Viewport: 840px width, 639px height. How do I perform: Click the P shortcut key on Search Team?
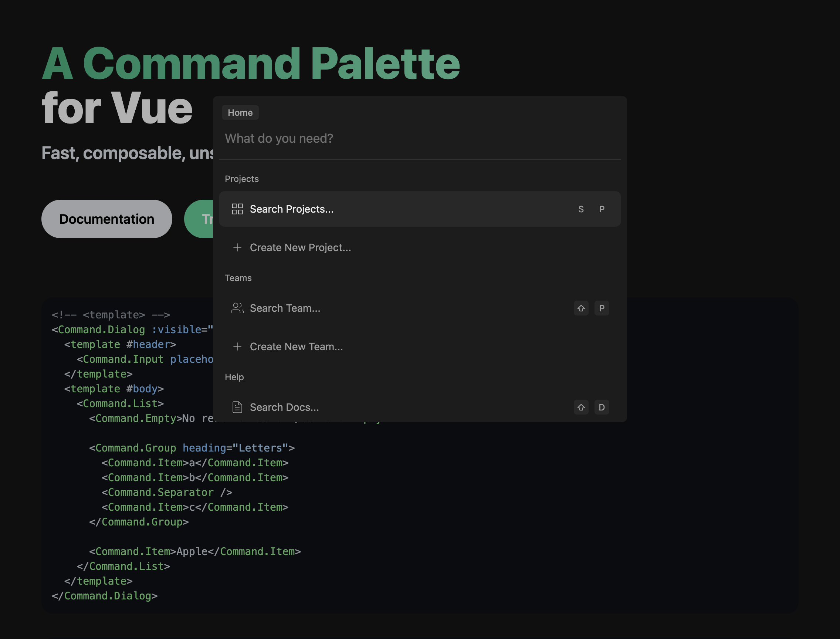(x=602, y=308)
